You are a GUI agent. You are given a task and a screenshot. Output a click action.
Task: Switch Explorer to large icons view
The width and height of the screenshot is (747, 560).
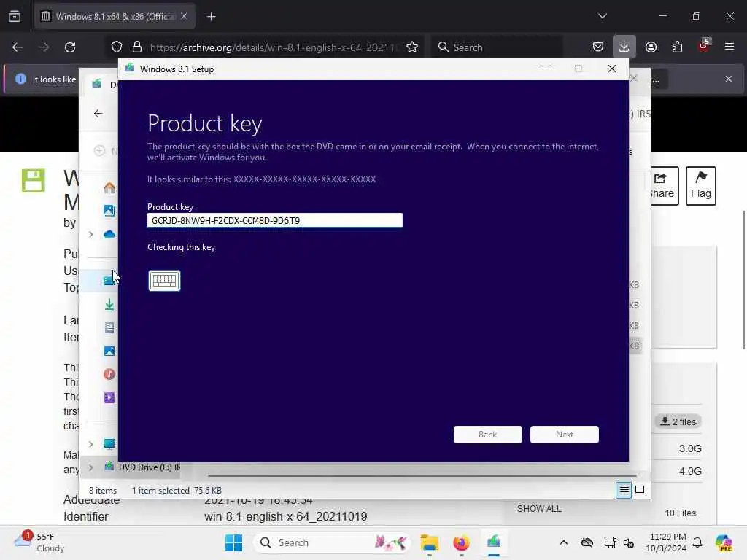640,490
